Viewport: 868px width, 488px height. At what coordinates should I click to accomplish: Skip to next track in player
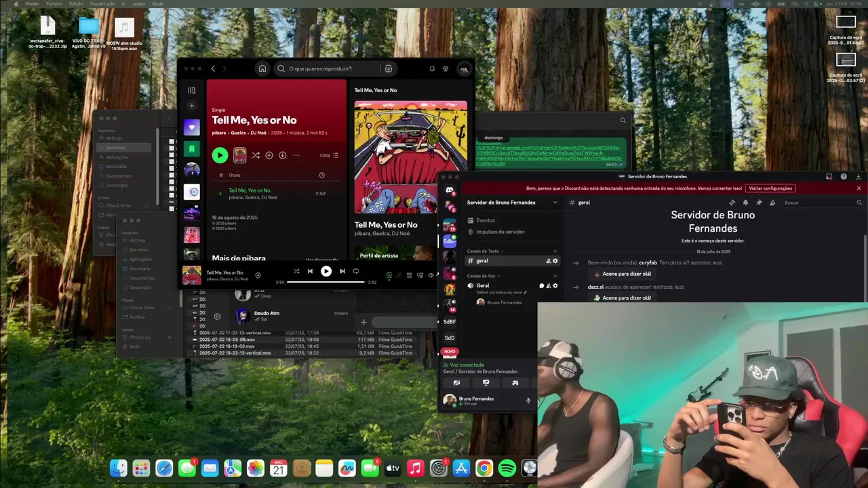(342, 271)
